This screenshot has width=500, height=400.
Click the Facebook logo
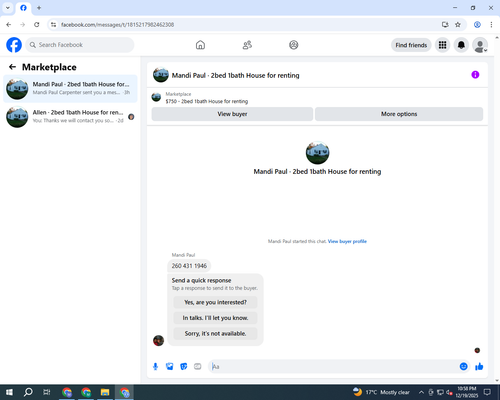pyautogui.click(x=14, y=45)
